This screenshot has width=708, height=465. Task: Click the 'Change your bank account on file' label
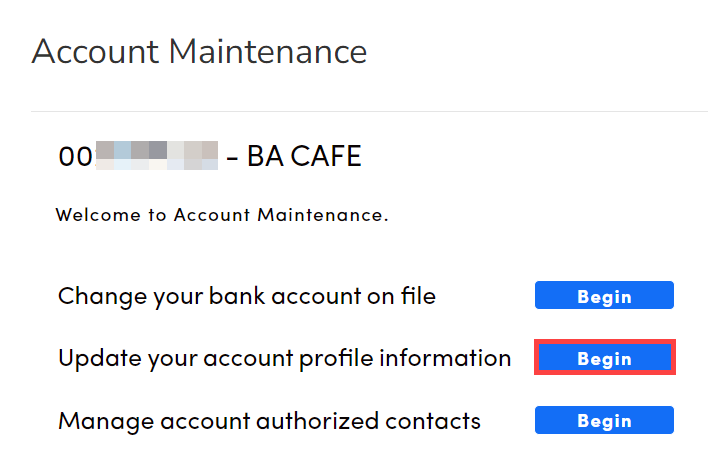[247, 296]
